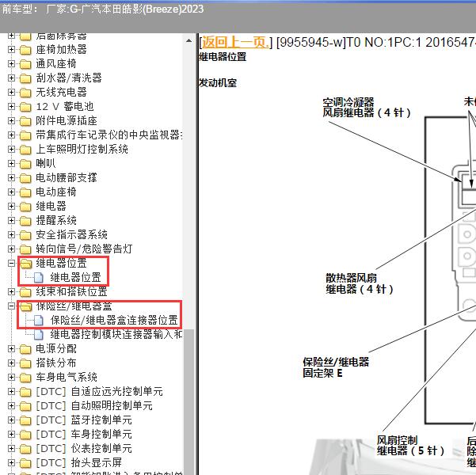Select the 电动座椅 folder icon
This screenshot has width=476, height=475.
[x=25, y=192]
